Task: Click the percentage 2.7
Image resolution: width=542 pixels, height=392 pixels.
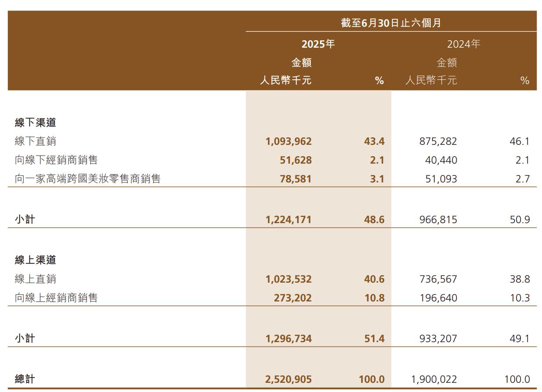Action: [523, 178]
